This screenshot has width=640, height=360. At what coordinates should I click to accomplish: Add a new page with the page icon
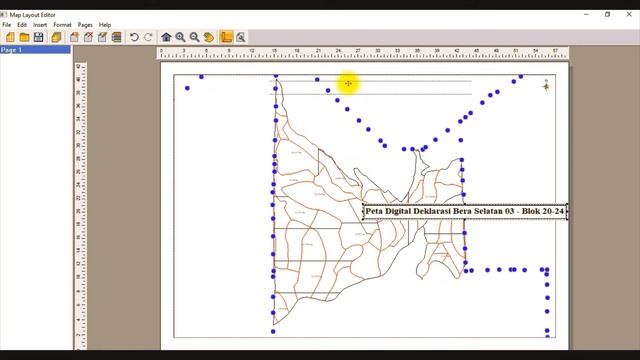tap(74, 37)
